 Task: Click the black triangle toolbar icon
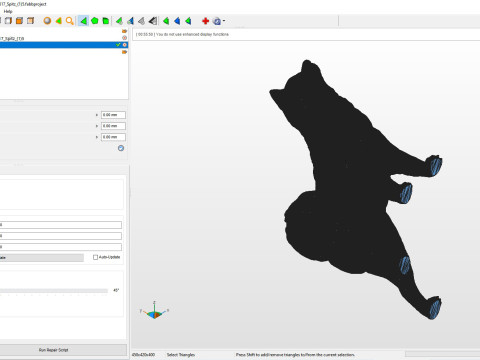point(153,21)
